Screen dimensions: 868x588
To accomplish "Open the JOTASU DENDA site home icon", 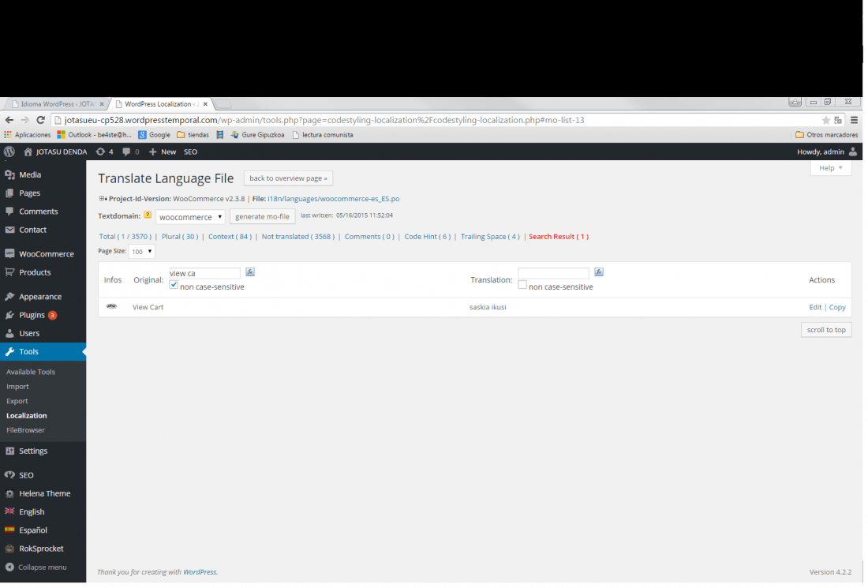I will [28, 152].
